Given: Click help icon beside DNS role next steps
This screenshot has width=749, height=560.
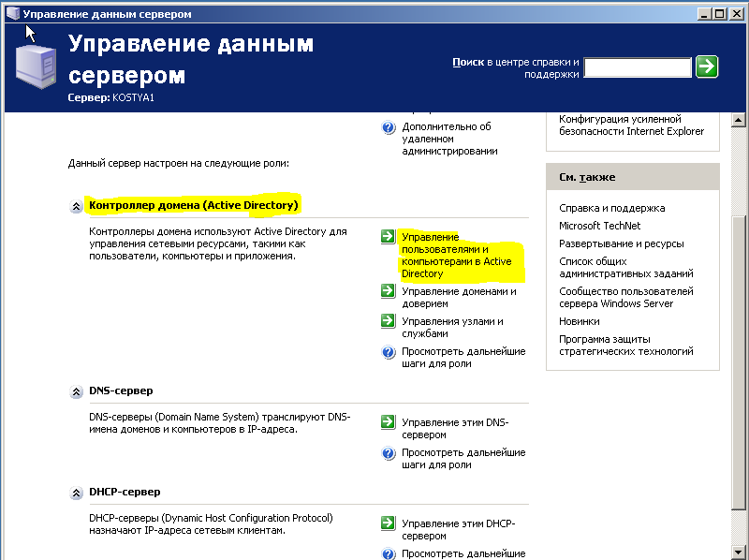Looking at the screenshot, I should point(389,453).
